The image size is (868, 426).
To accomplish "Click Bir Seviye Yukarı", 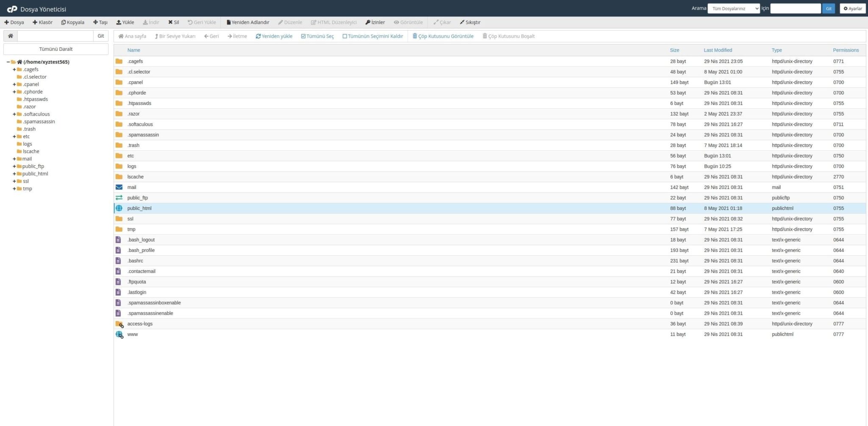I will coord(175,36).
